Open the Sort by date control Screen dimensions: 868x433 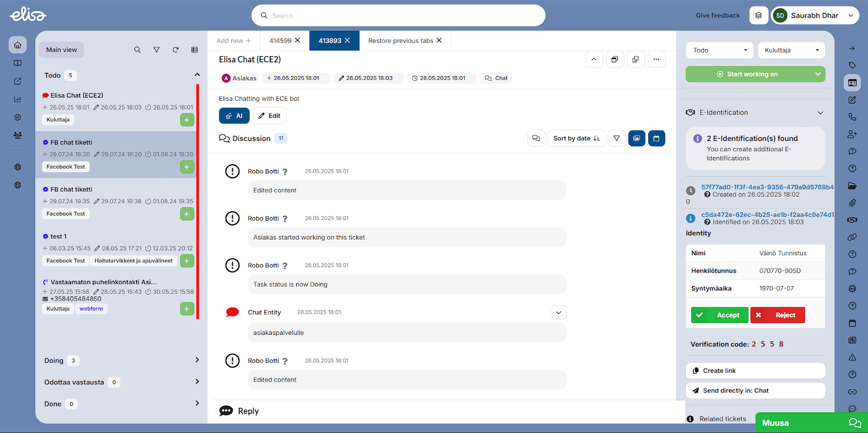pos(576,139)
